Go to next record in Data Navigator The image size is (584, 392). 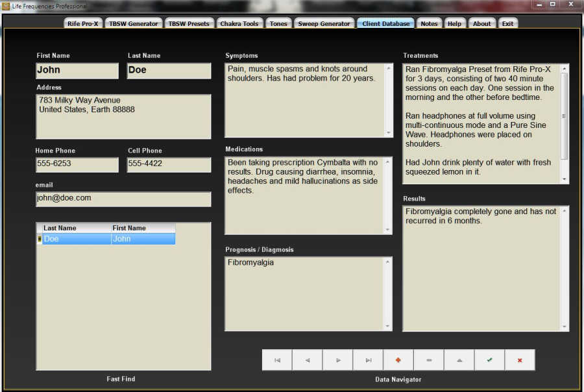pos(338,360)
